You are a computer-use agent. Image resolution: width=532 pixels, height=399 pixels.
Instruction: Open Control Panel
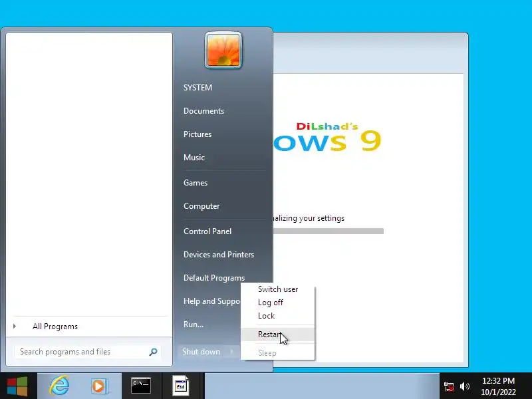click(207, 231)
